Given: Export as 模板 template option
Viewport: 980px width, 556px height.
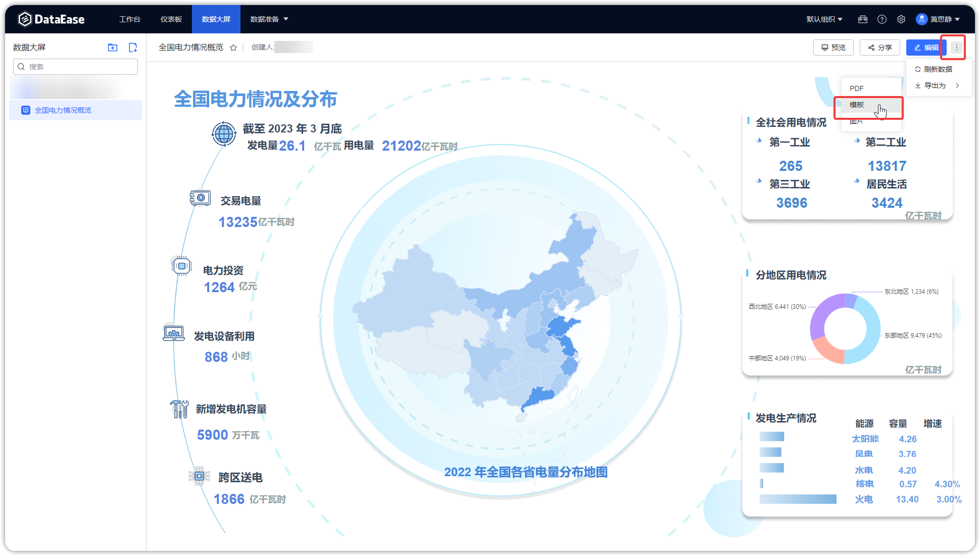Looking at the screenshot, I should coord(871,105).
